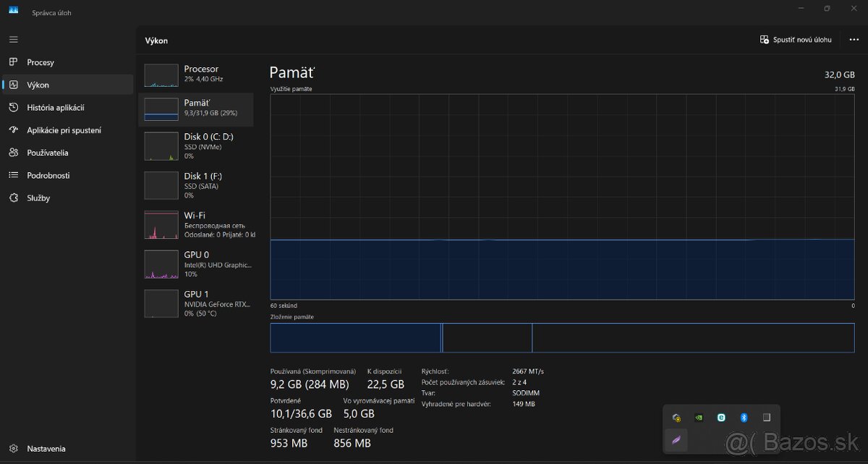Select Disk 0 (C: D:) entry
Viewport: 868px width, 464px height.
tap(196, 145)
